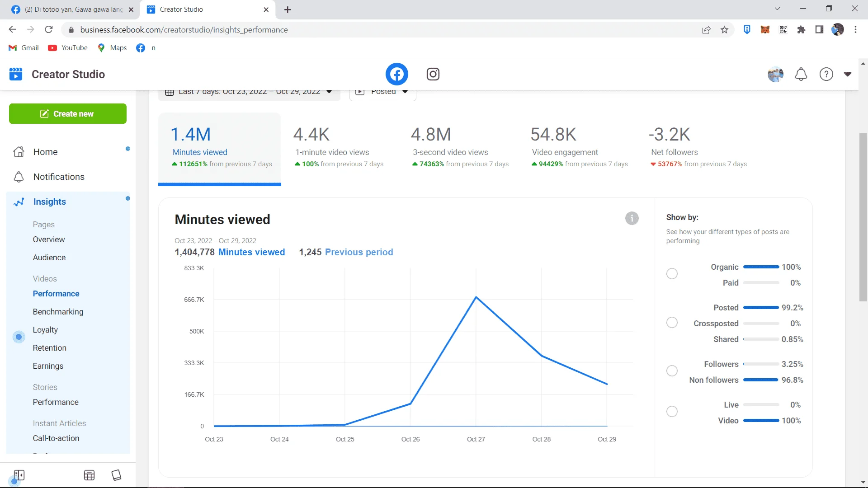Open the Benchmarking link in sidebar

point(58,312)
